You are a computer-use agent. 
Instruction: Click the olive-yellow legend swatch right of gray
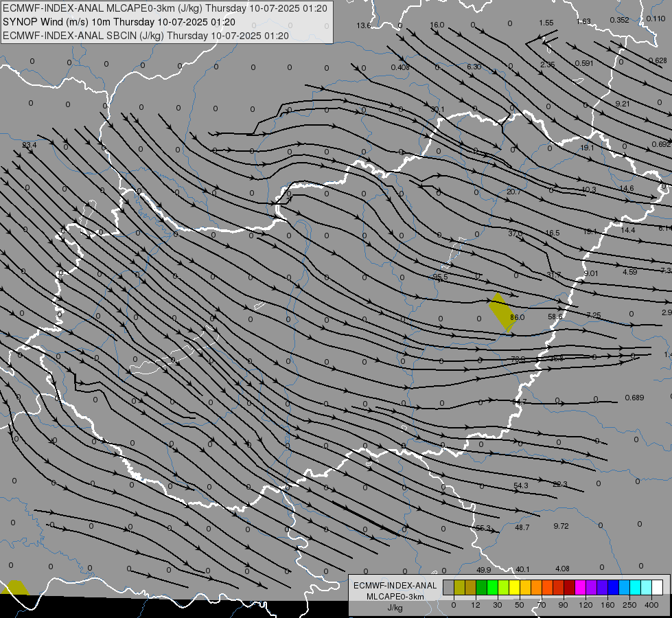pos(459,587)
